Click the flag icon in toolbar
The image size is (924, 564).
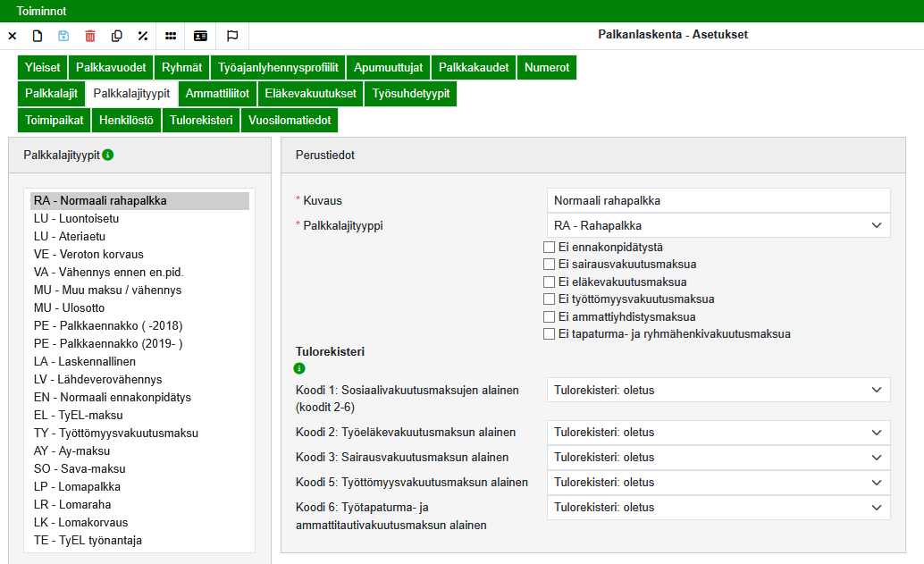(232, 36)
